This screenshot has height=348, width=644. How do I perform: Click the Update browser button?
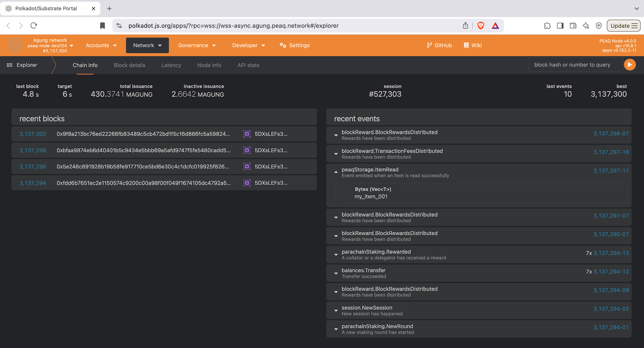[x=624, y=26]
